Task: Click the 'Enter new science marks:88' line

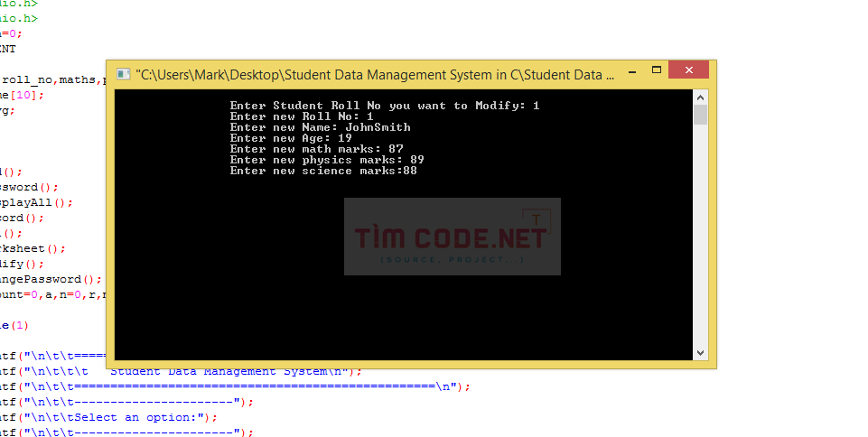Action: point(324,171)
